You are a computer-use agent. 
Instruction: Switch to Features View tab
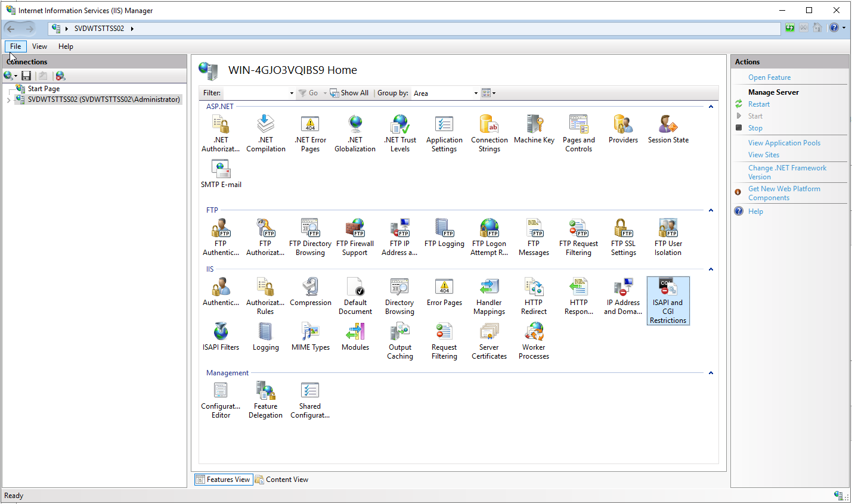pyautogui.click(x=224, y=480)
